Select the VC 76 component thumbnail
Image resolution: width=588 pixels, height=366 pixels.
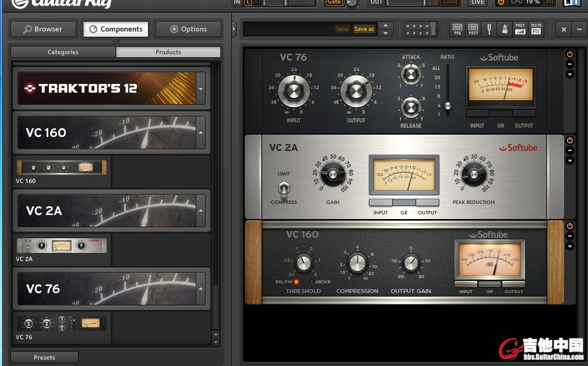point(62,323)
